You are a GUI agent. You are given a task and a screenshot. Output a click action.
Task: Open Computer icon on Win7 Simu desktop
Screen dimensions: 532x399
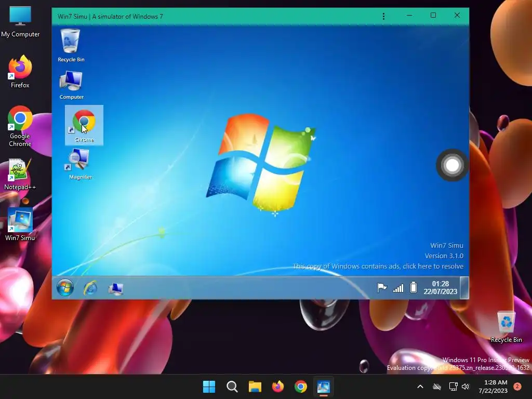pyautogui.click(x=71, y=85)
